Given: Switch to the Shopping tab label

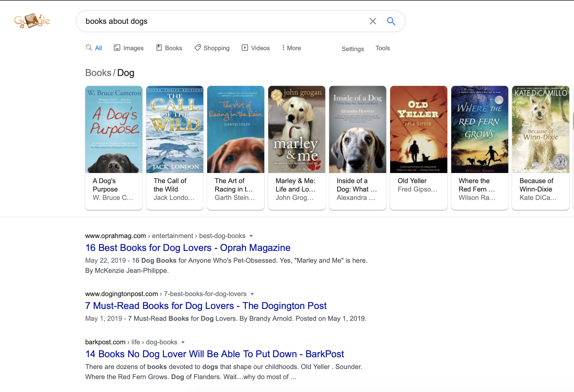Looking at the screenshot, I should (x=216, y=48).
